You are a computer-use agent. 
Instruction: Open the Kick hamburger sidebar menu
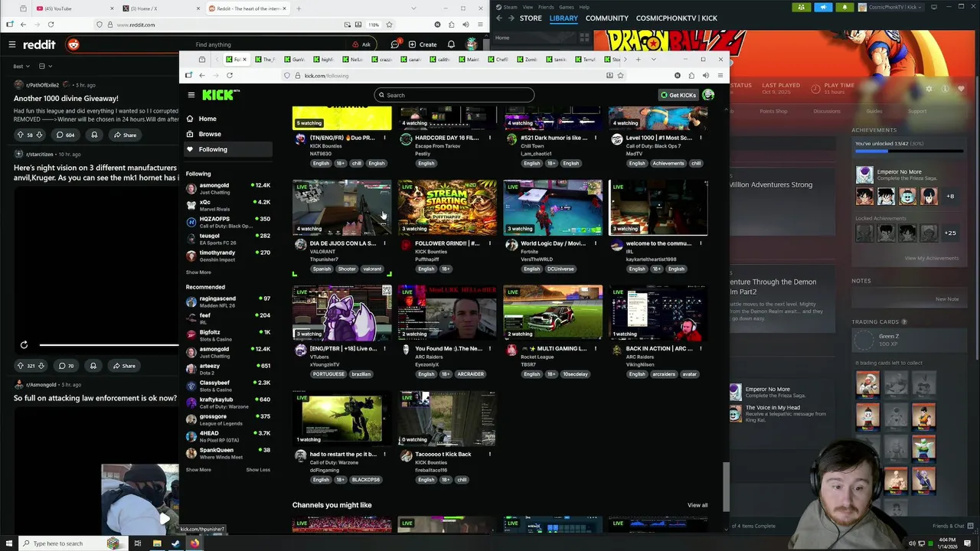coord(191,95)
